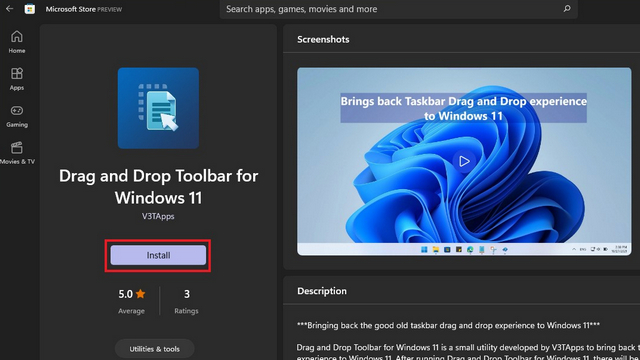640x360 pixels.
Task: Click the orange rating star icon
Action: (140, 293)
